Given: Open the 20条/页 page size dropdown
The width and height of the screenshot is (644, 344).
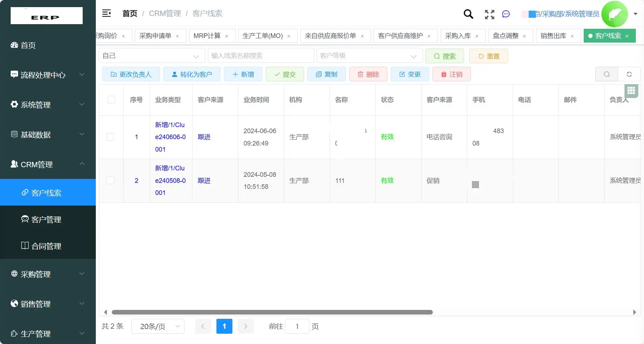Looking at the screenshot, I should click(158, 326).
